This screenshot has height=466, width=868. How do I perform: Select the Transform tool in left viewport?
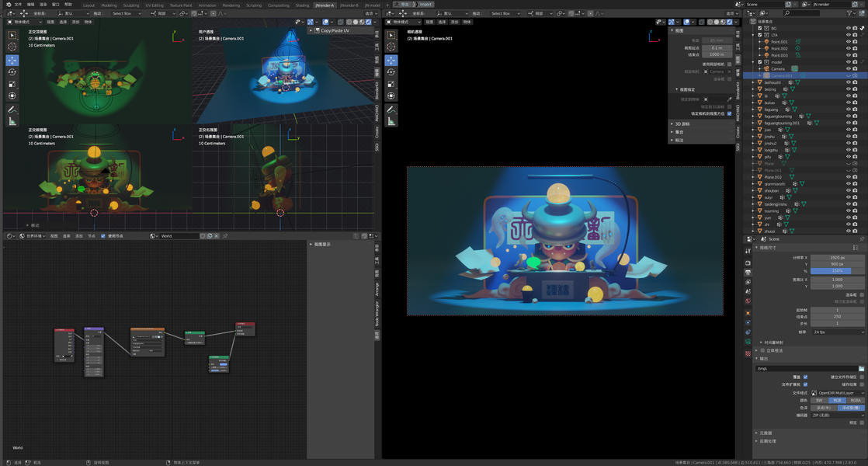(x=12, y=96)
